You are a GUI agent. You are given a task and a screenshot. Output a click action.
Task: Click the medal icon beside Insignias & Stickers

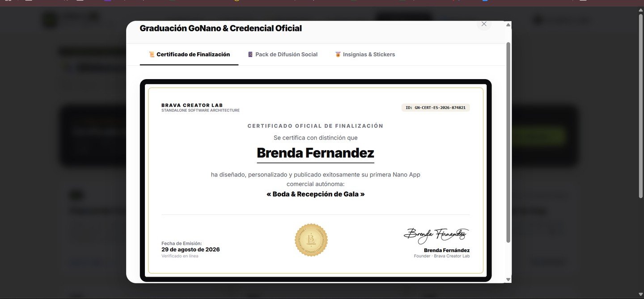pos(338,55)
